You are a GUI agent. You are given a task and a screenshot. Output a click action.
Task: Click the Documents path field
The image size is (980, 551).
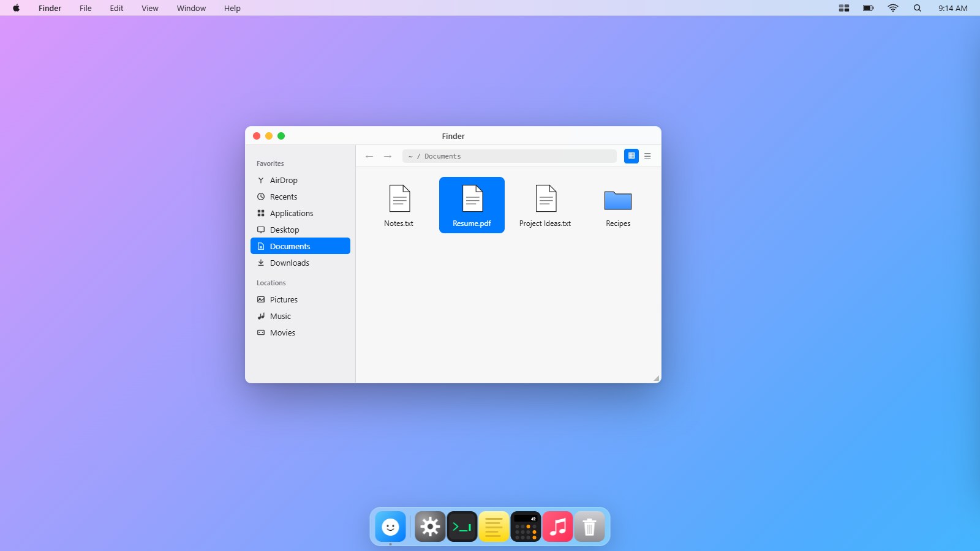click(510, 156)
